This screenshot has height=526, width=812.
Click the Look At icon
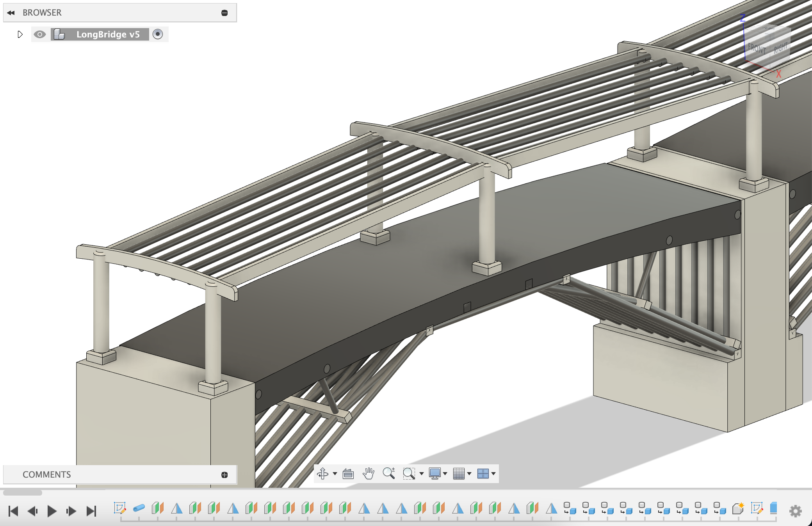click(x=348, y=474)
